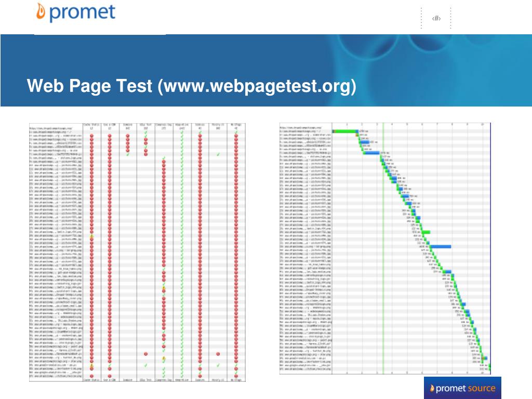Click the promet logo at top
Viewport: 532px width, 399px height.
click(76, 12)
